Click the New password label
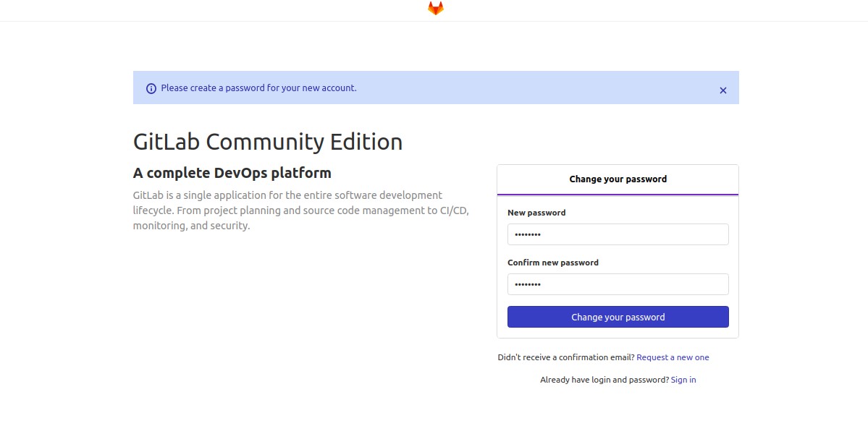Image resolution: width=868 pixels, height=447 pixels. 536,213
